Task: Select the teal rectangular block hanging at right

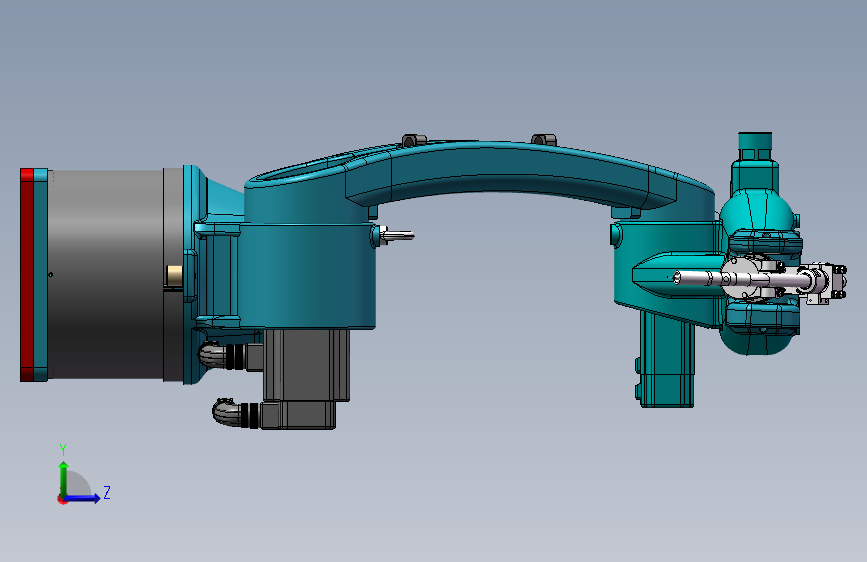Action: coord(666,360)
